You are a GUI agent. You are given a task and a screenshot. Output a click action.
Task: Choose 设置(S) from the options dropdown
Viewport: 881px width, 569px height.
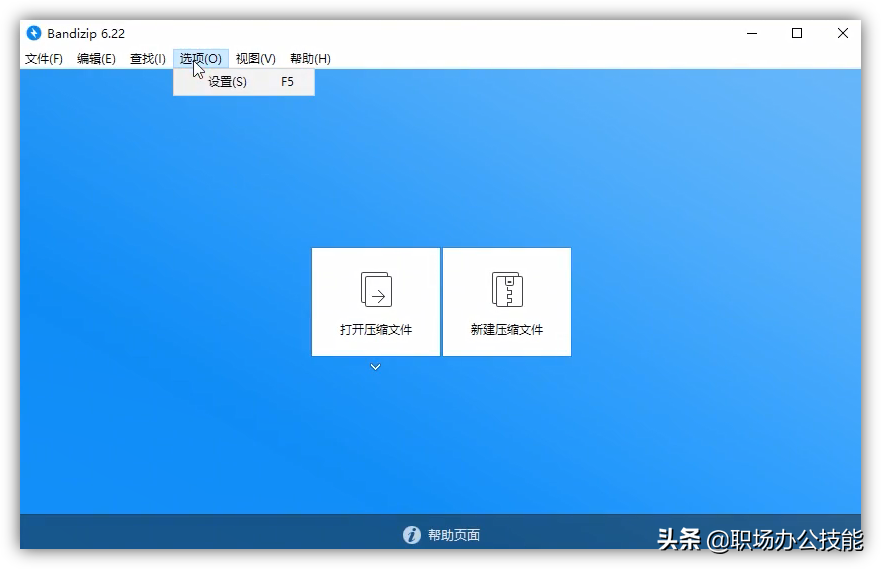pos(244,82)
